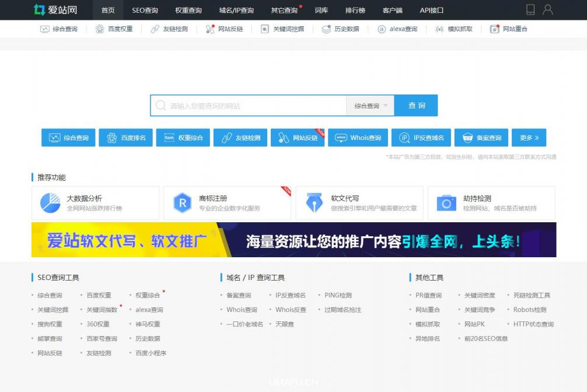The image size is (587, 392).
Task: Click the 商标注册 hexagon R icon
Action: pos(183,201)
